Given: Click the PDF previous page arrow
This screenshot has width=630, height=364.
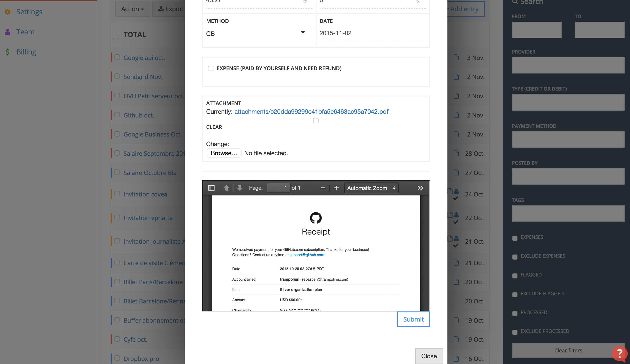Looking at the screenshot, I should tap(226, 188).
